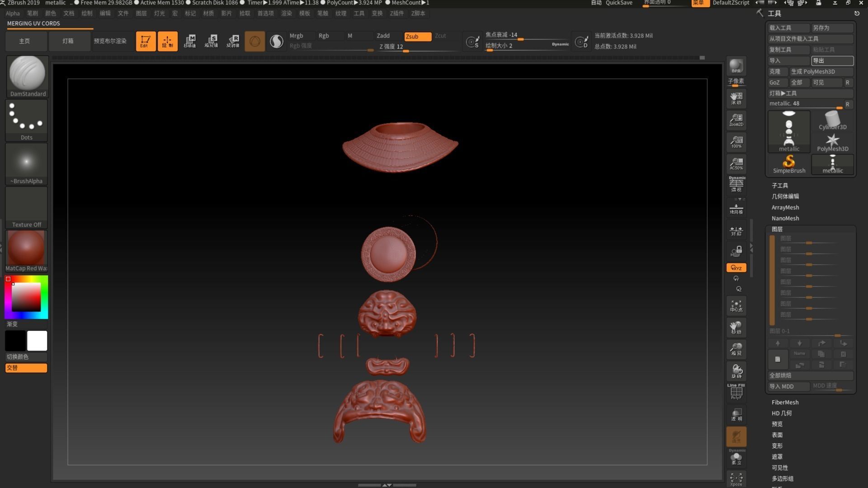
Task: Click the AC50% half-size zoom icon
Action: (x=736, y=163)
